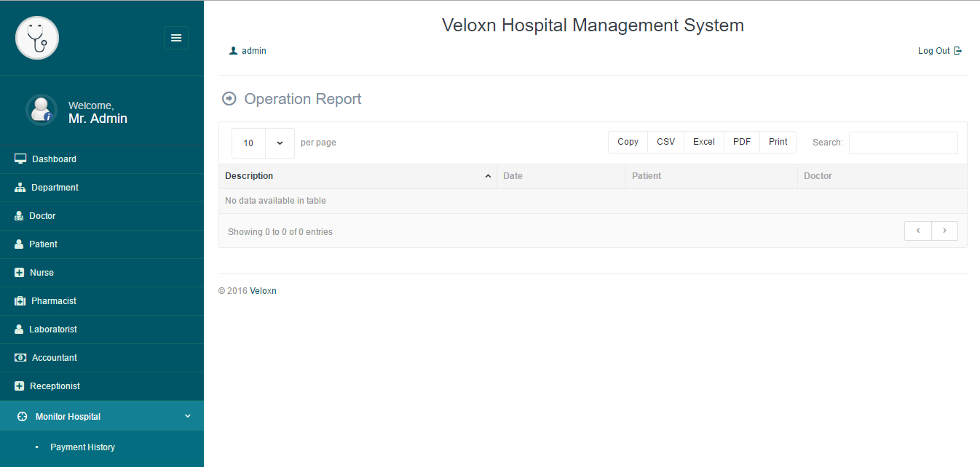Screen dimensions: 980x467
Task: Click the stethoscope logo icon
Action: 37,38
